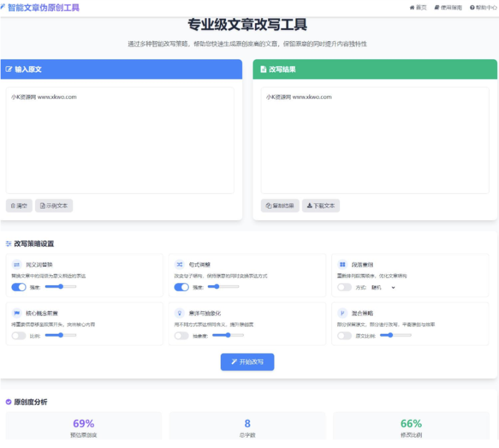Image resolution: width=499 pixels, height=448 pixels.
Task: Click the 开始改写 button
Action: [x=247, y=362]
